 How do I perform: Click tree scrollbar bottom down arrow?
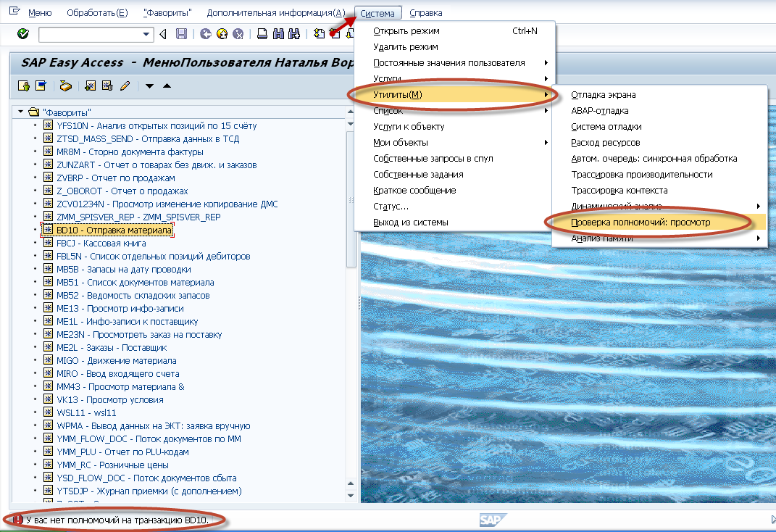tap(351, 495)
